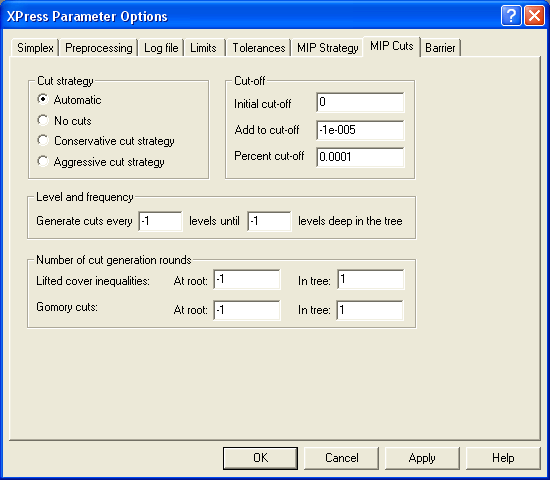Click the 'Level and frequency' group label
Image resolution: width=550 pixels, height=480 pixels.
[x=85, y=197]
